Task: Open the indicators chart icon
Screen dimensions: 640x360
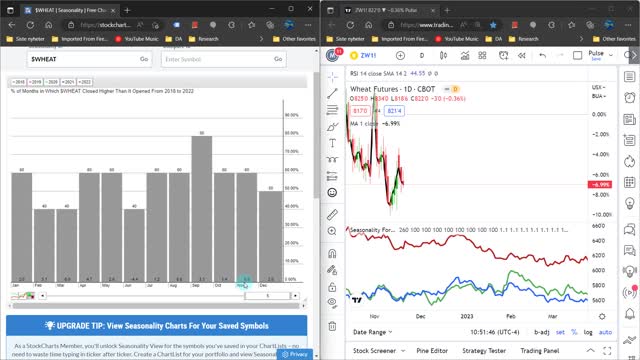Action: pos(464,56)
